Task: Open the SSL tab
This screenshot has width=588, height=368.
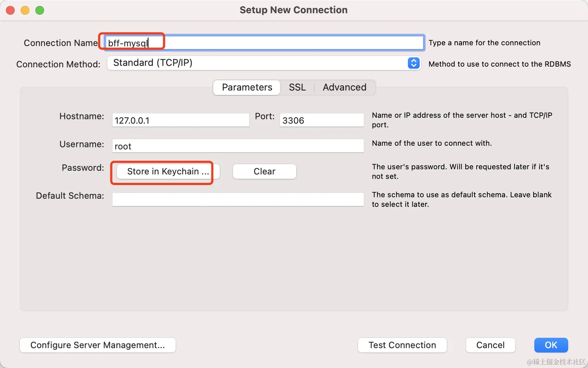Action: click(x=297, y=88)
